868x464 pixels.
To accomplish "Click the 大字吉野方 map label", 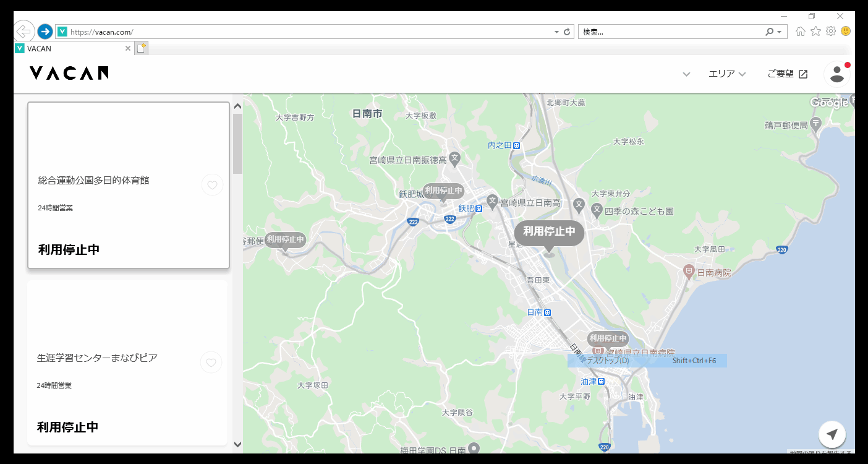I will [295, 117].
